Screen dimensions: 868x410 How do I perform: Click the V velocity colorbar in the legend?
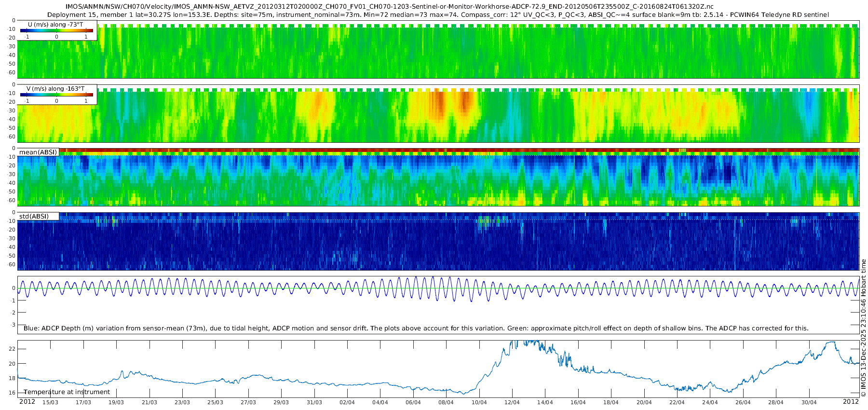[x=56, y=95]
